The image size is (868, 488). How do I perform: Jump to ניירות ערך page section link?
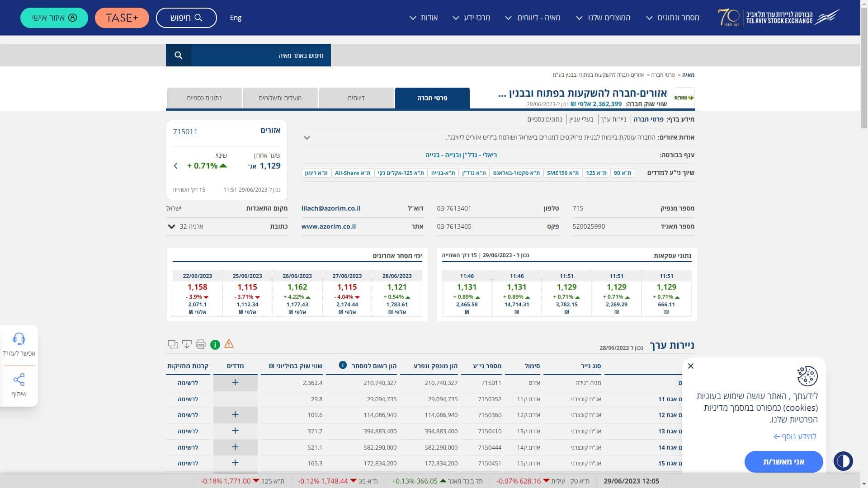(613, 119)
